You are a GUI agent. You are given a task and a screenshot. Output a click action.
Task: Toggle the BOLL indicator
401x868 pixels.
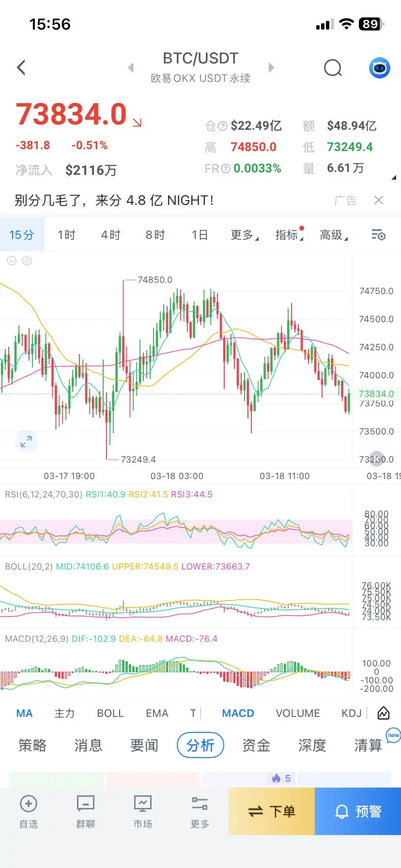click(110, 713)
